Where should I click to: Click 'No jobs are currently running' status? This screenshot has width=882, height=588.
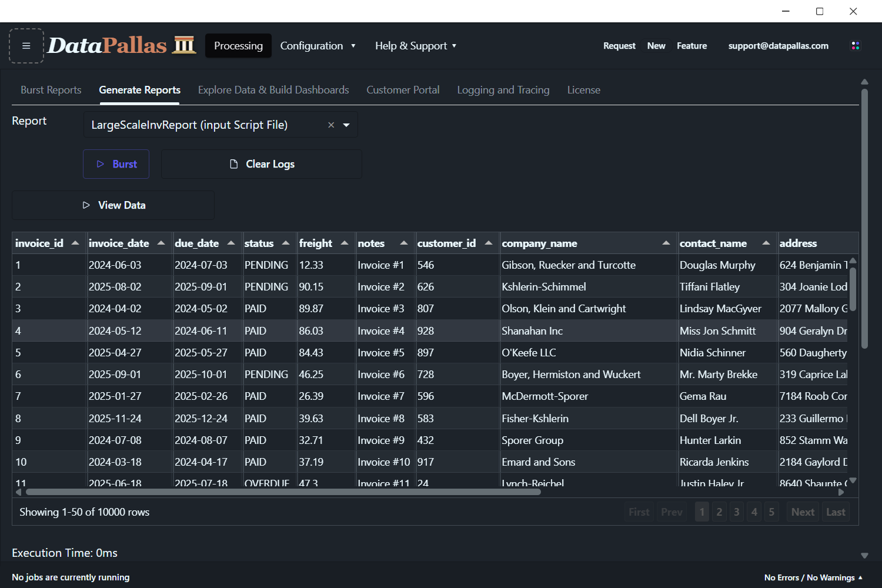[71, 577]
